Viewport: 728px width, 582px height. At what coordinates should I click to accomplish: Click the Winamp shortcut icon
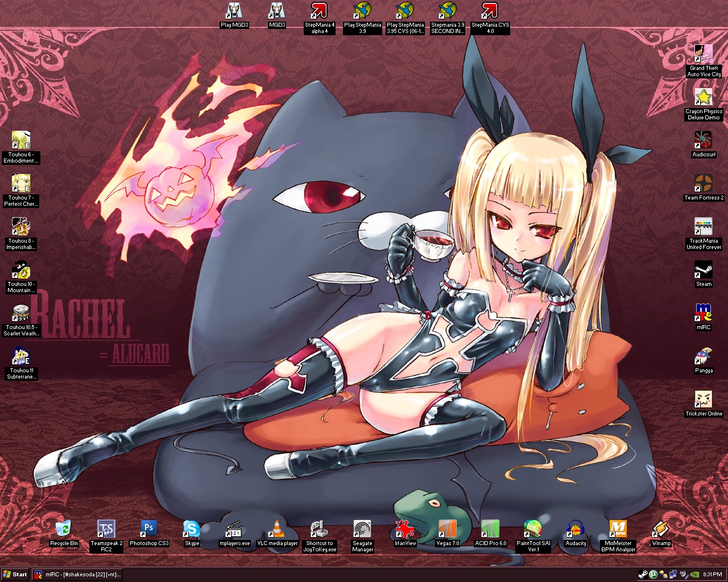(x=661, y=529)
